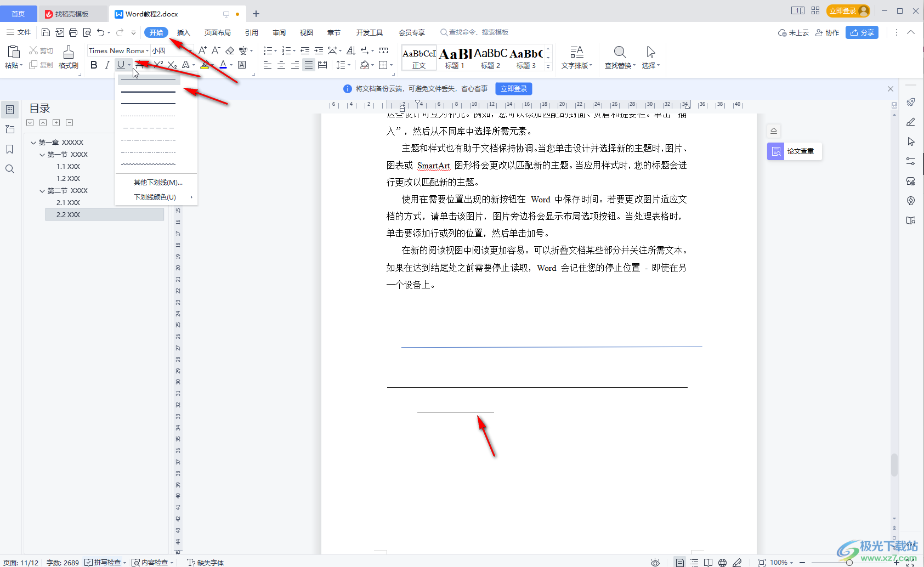Viewport: 924px width, 567px height.
Task: Click the Paste clipboard icon
Action: (x=14, y=52)
